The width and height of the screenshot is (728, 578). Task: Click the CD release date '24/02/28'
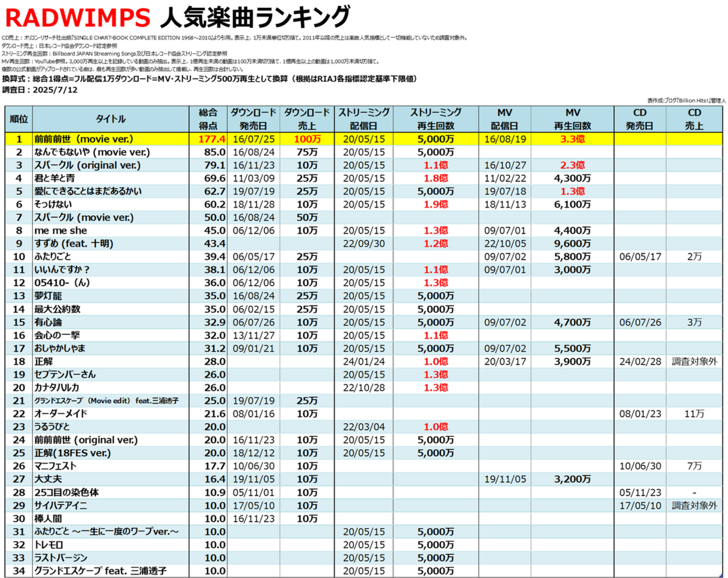coord(640,361)
